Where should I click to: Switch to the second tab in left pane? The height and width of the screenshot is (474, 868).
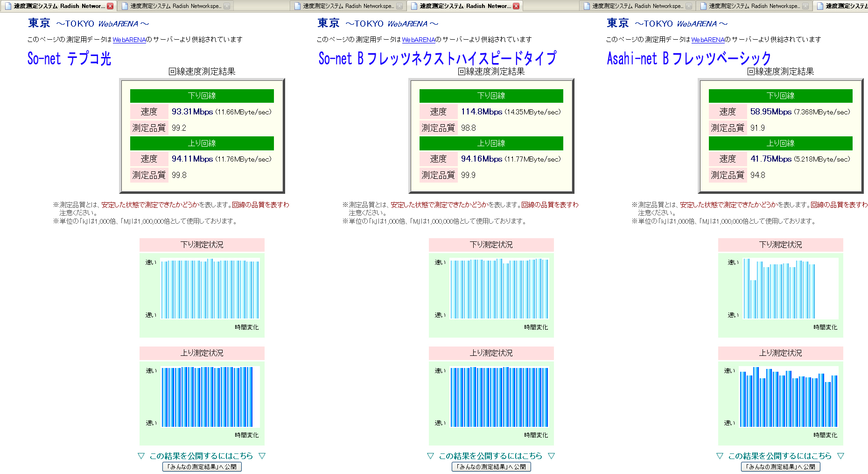[175, 6]
